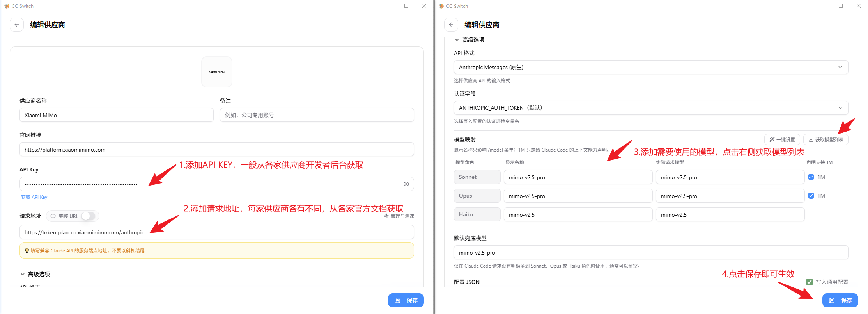This screenshot has width=868, height=314.
Task: Open the API 格式 dropdown
Action: 651,67
